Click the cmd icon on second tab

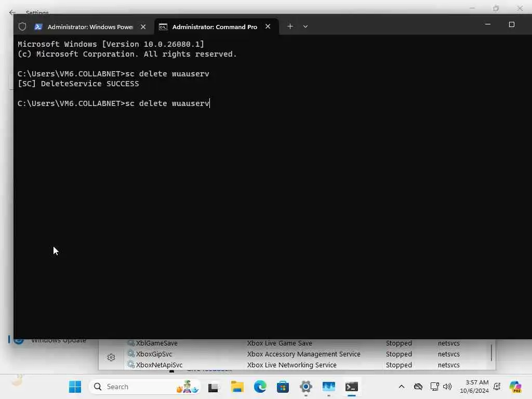pyautogui.click(x=163, y=27)
